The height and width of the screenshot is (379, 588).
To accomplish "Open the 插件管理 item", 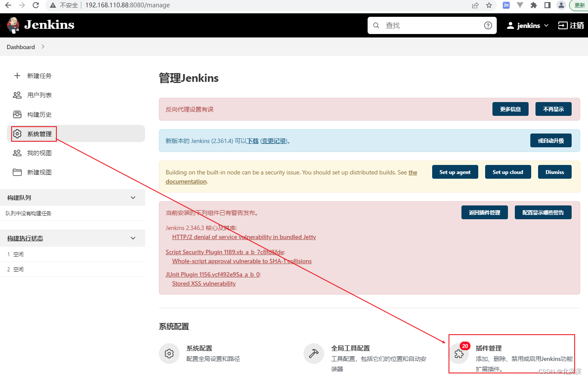I will click(489, 348).
